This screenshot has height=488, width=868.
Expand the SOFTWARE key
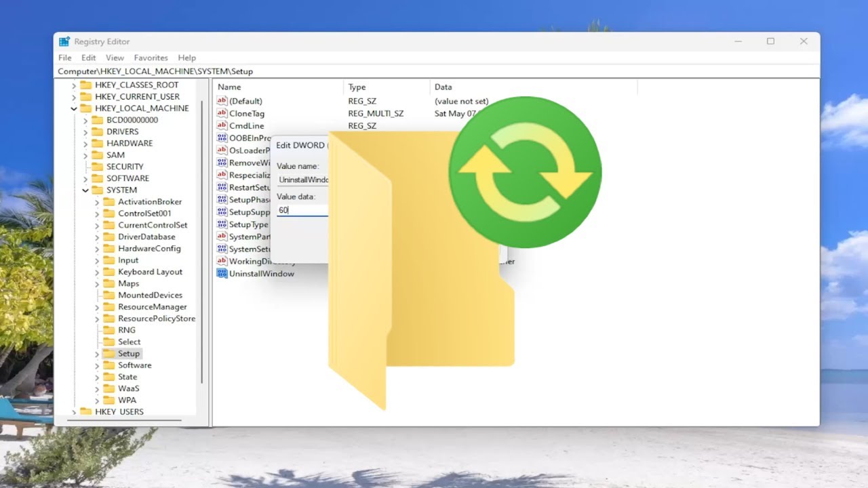coord(85,178)
